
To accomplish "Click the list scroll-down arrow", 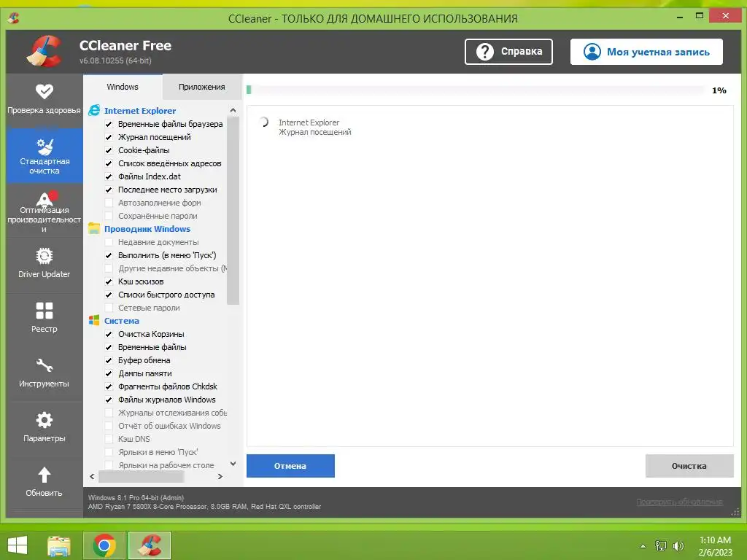I will point(233,463).
